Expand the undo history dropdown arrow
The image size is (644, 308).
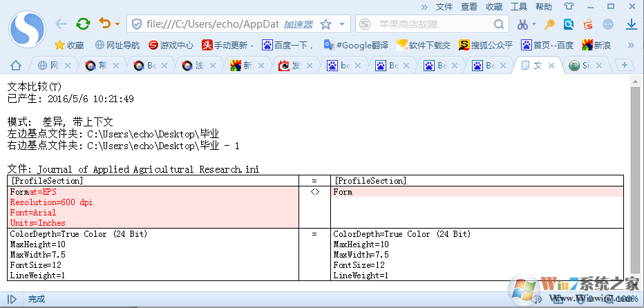(x=117, y=25)
